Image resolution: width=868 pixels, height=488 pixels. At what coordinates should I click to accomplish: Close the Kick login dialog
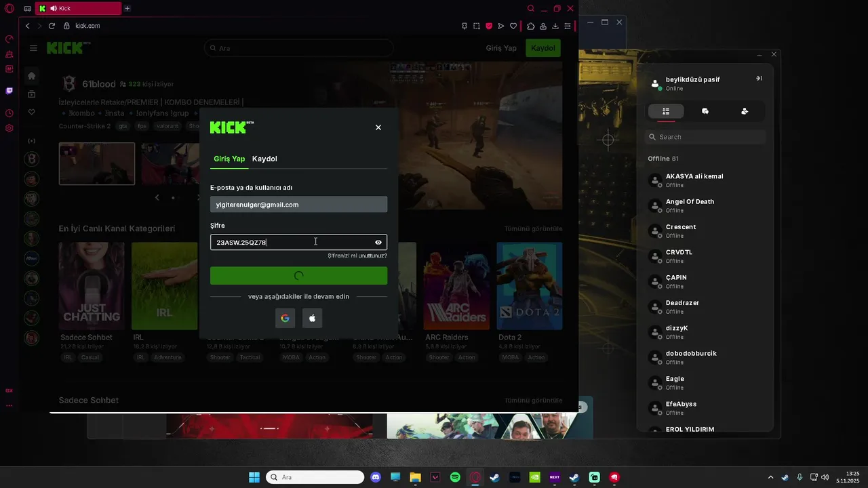point(378,127)
